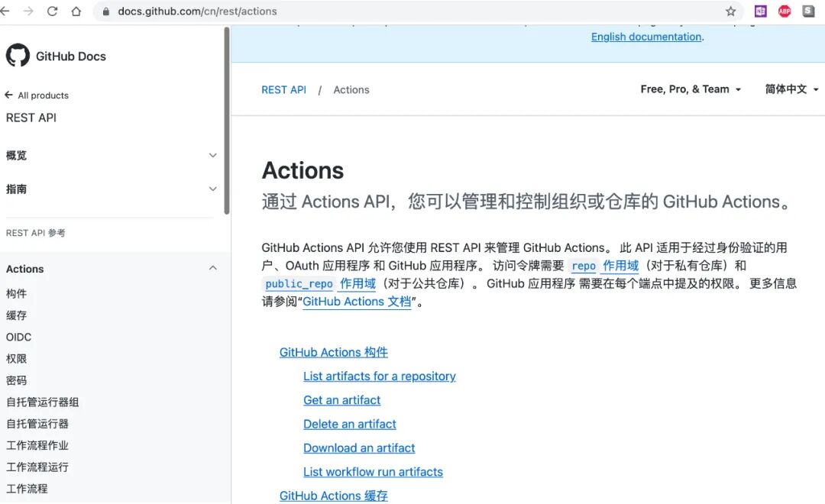Viewport: 825px width, 504px height.
Task: Go back with browser back arrow
Action: (x=5, y=11)
